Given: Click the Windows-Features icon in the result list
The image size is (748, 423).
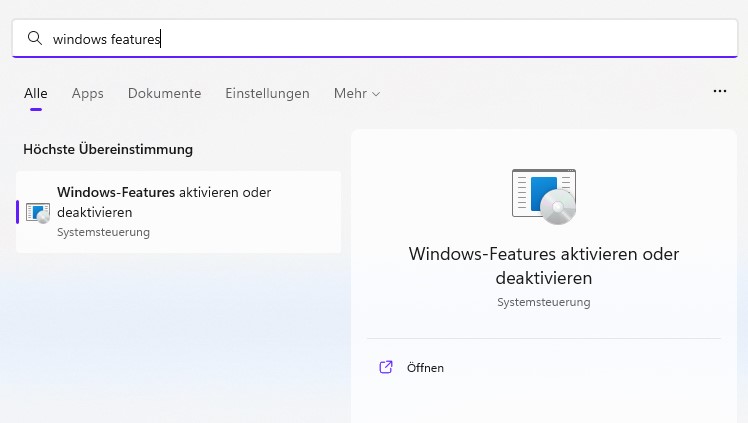Looking at the screenshot, I should point(38,213).
